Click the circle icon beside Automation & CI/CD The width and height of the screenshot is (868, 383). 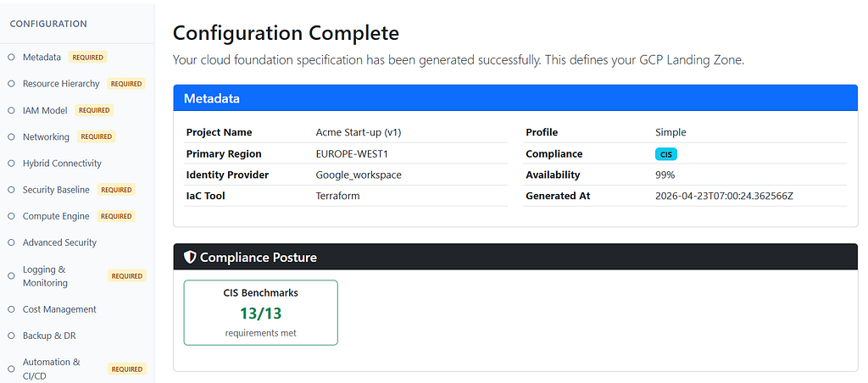click(x=11, y=369)
